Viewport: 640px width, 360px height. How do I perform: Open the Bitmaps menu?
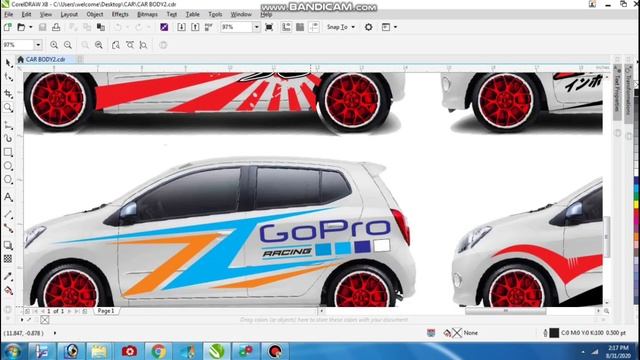(147, 14)
